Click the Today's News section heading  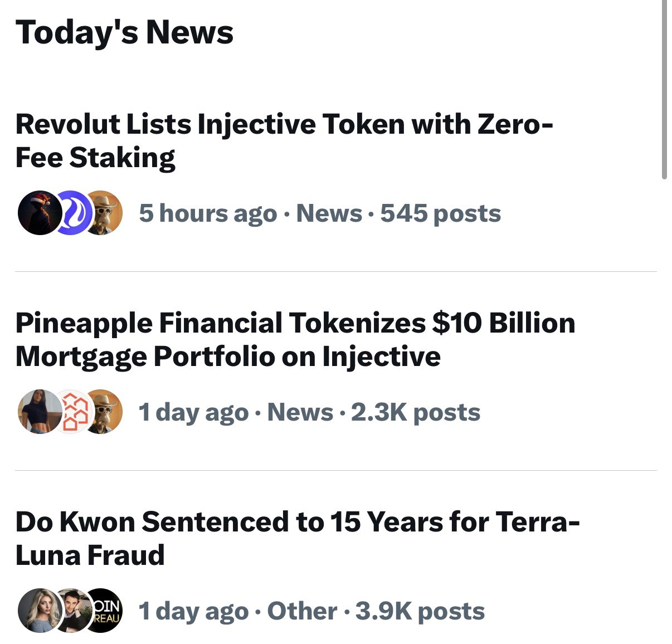[x=124, y=32]
